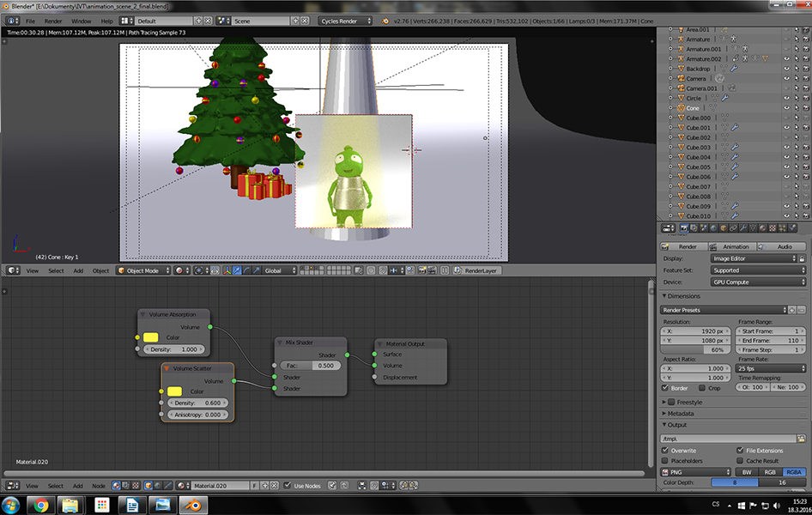
Task: Click the Animation render button
Action: [x=735, y=246]
